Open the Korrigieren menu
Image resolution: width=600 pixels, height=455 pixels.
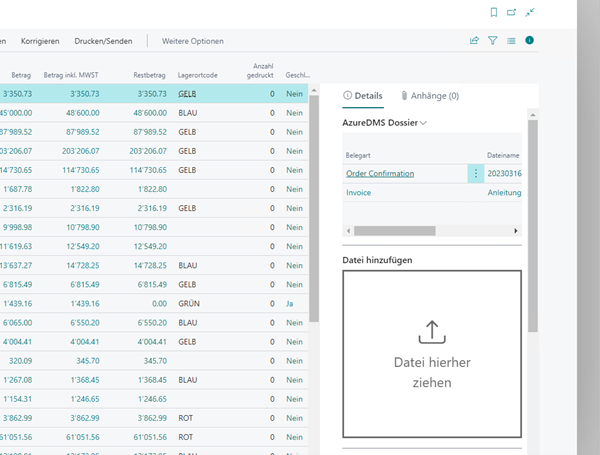[40, 41]
